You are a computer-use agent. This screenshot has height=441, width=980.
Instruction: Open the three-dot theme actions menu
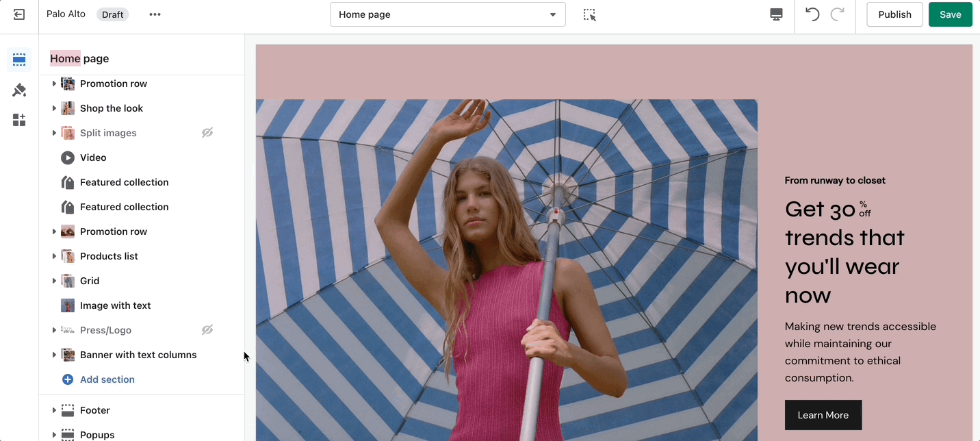155,14
